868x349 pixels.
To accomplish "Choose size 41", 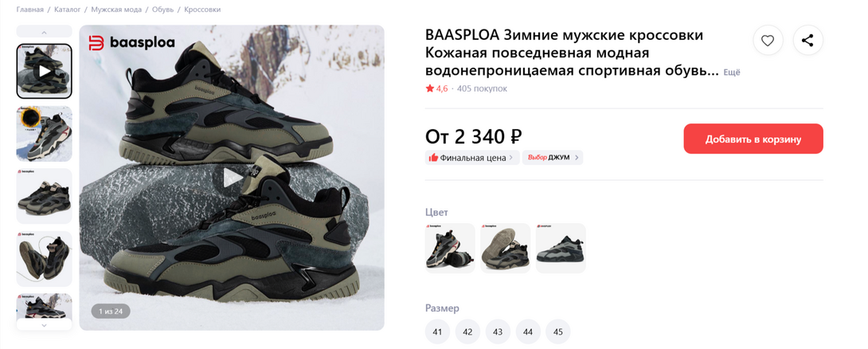I will click(x=437, y=331).
